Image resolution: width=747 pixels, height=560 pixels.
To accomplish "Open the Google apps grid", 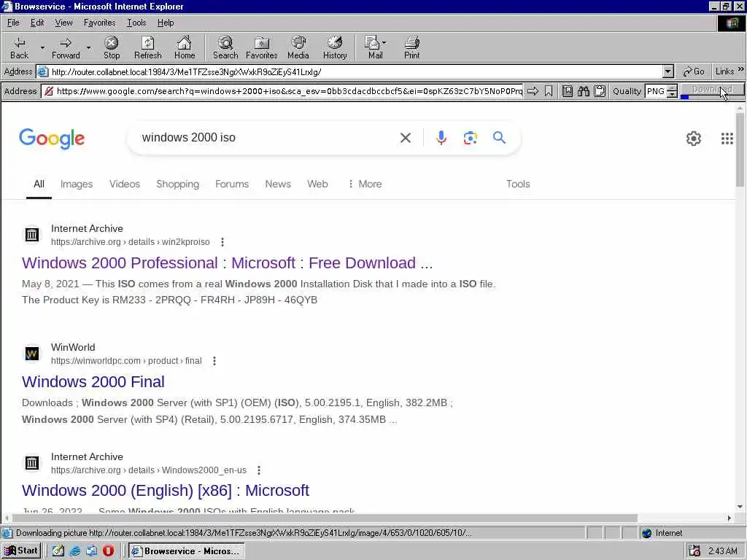I will click(x=727, y=139).
